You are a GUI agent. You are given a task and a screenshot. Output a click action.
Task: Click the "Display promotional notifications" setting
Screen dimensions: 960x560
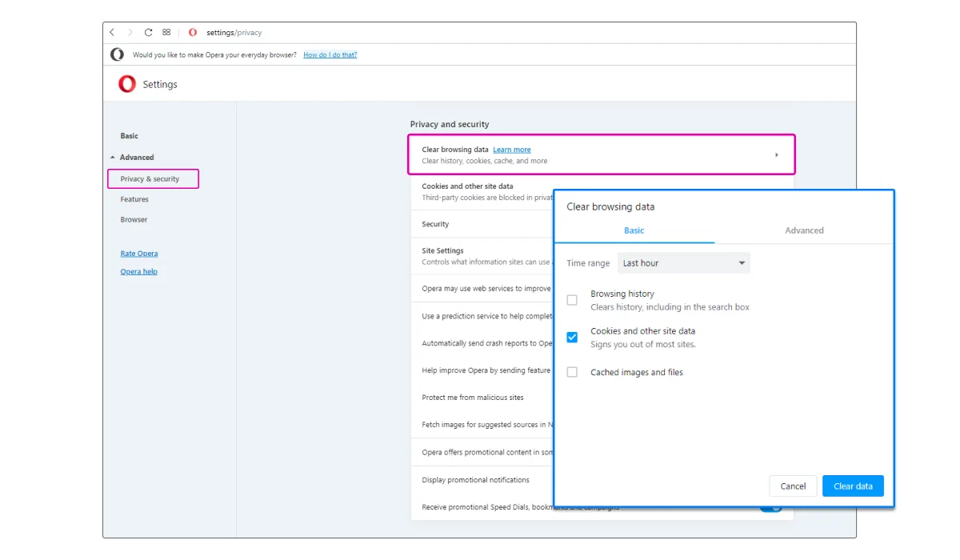pos(482,480)
